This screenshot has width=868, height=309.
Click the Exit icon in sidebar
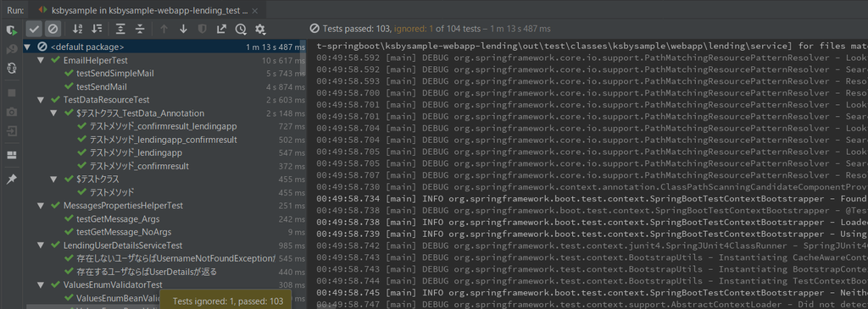(x=11, y=131)
